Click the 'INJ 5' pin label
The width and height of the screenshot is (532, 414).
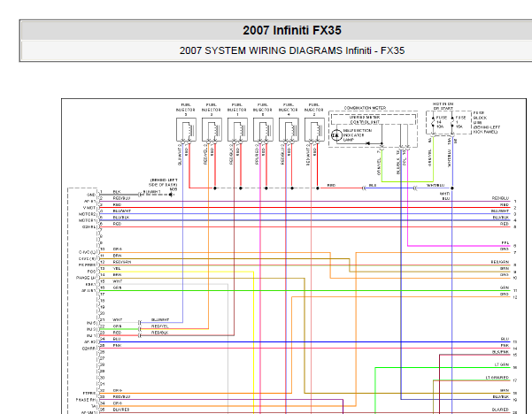click(91, 323)
